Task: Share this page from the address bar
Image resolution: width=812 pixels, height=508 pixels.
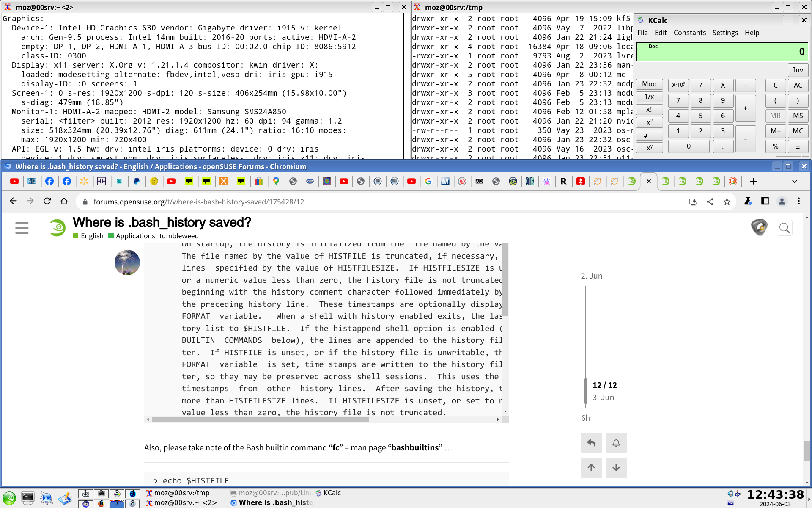Action: coord(710,202)
